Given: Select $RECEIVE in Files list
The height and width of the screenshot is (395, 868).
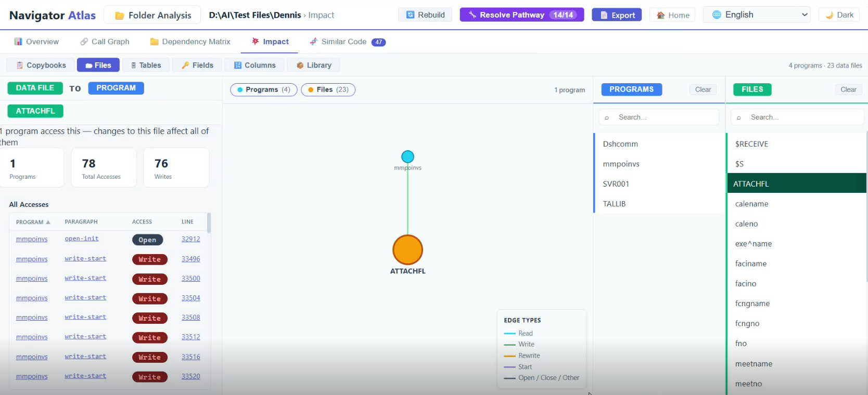Looking at the screenshot, I should click(x=797, y=144).
